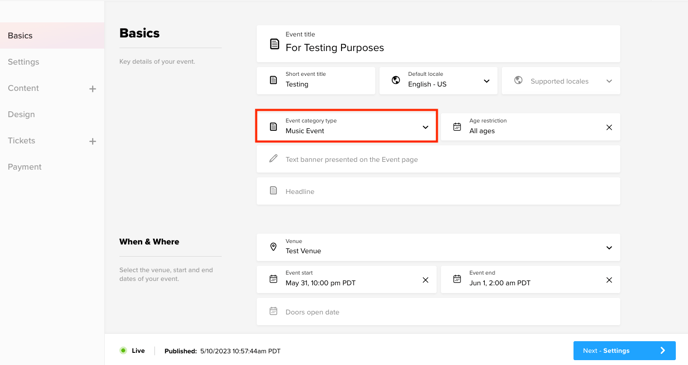Click the location pin icon beside Venue
This screenshot has width=688, height=365.
point(273,247)
